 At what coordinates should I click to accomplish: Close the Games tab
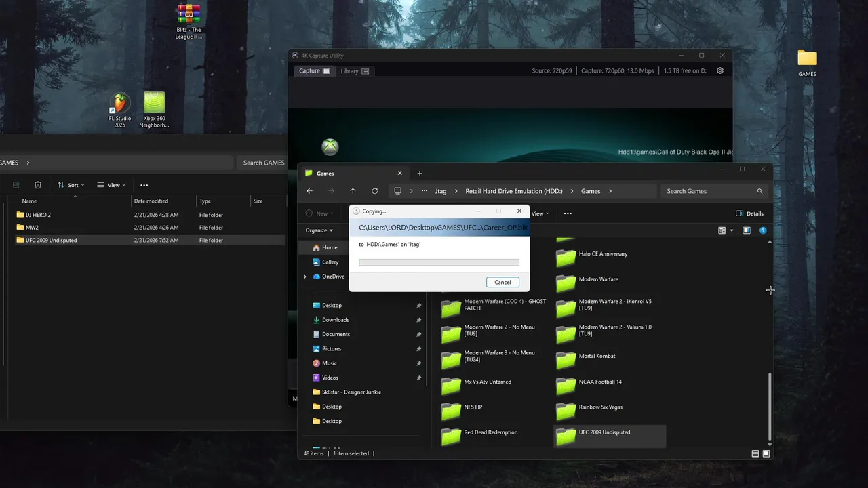(400, 174)
